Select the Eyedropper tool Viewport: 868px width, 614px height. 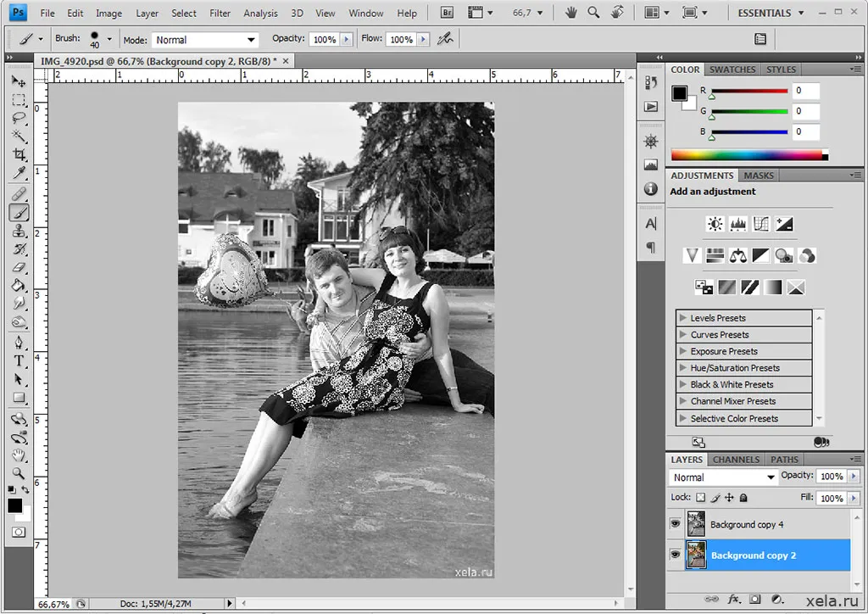coord(19,173)
